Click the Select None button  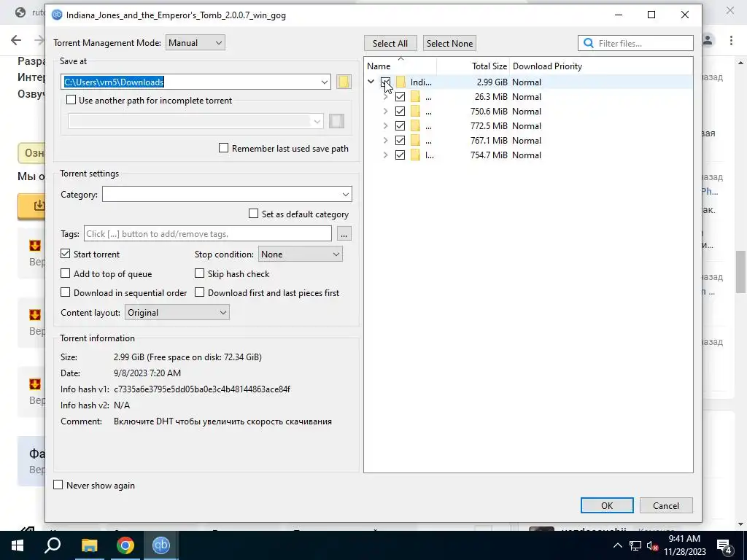pos(449,43)
